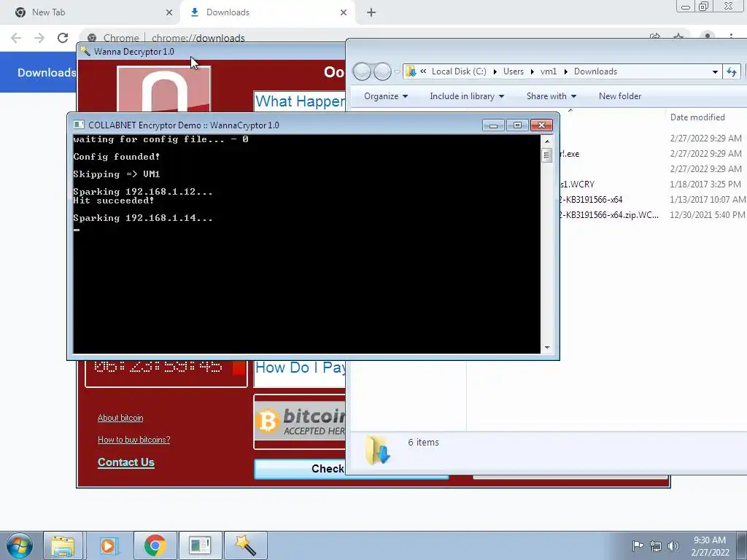This screenshot has width=747, height=560.
Task: Close the COLLABNET Encryptor console window
Action: coord(542,125)
